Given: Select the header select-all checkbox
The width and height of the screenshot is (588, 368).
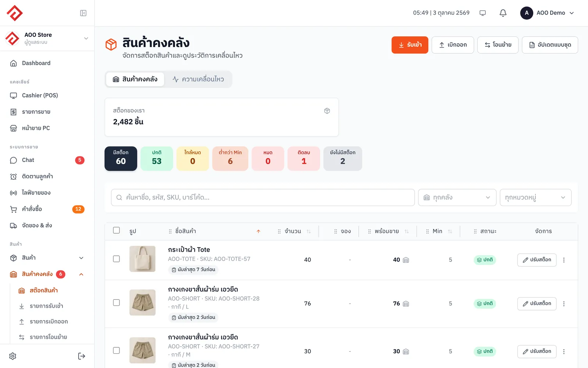Looking at the screenshot, I should (116, 230).
